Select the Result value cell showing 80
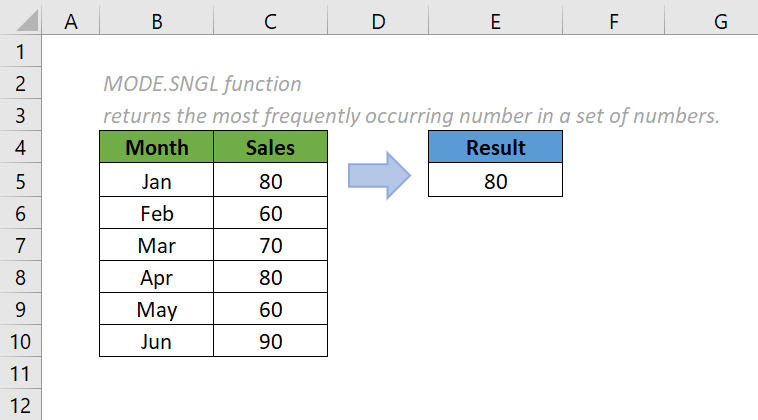The width and height of the screenshot is (758, 420). (495, 181)
